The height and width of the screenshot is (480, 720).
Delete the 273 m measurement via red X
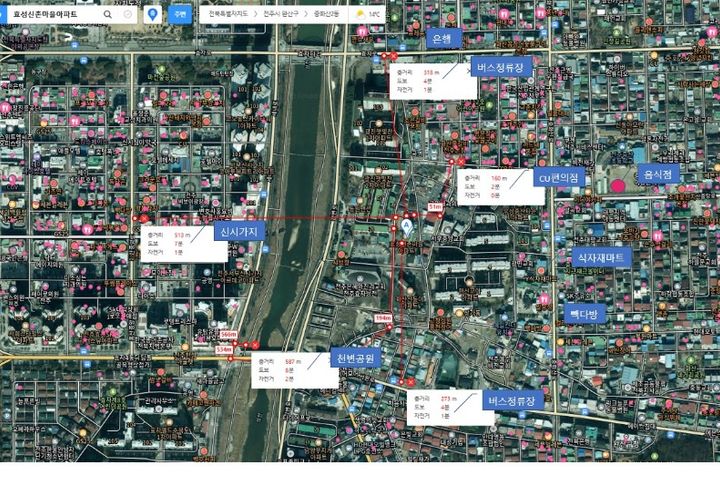click(411, 382)
